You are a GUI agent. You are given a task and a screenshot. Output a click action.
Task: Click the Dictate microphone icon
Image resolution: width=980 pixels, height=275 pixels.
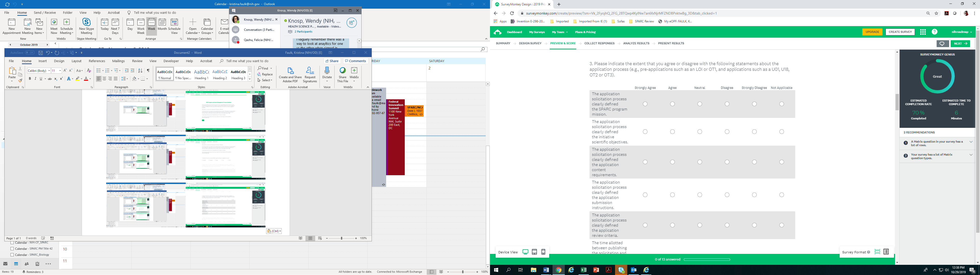click(x=327, y=71)
